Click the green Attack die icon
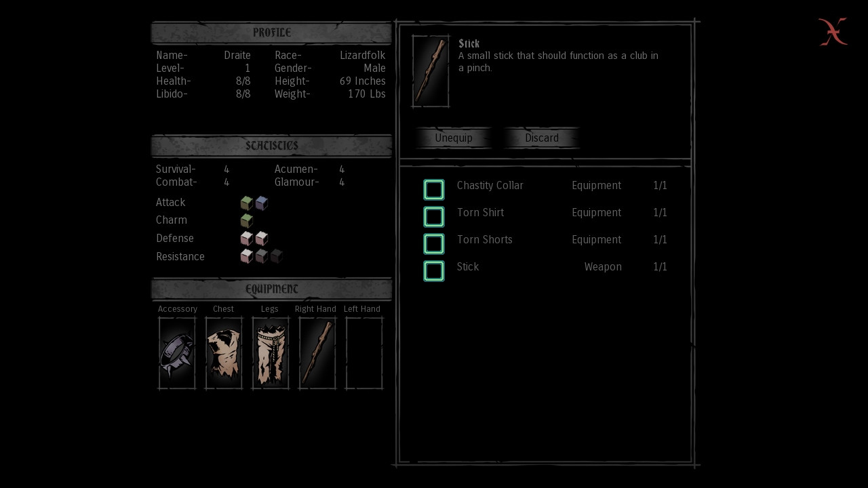This screenshot has width=868, height=488. click(x=247, y=203)
